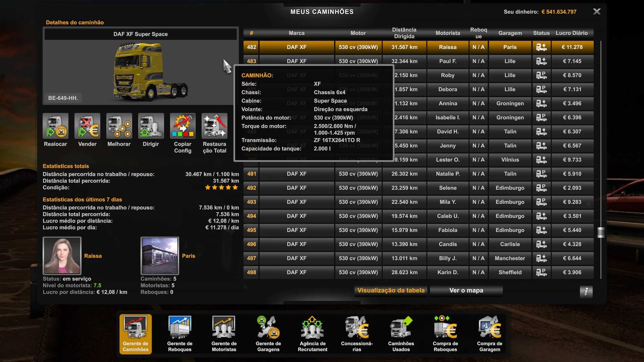644x362 pixels.
Task: Click the info button below table
Action: click(x=586, y=292)
